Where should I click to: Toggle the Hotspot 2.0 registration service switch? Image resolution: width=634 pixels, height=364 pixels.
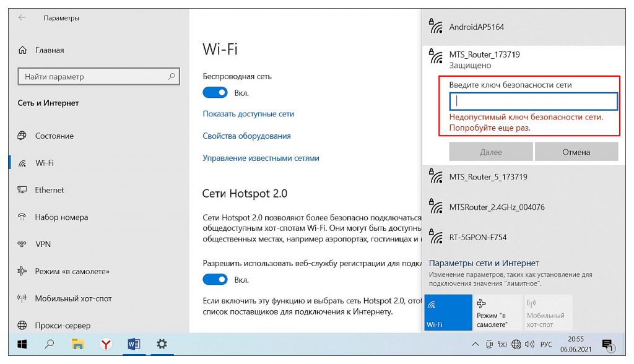point(215,279)
